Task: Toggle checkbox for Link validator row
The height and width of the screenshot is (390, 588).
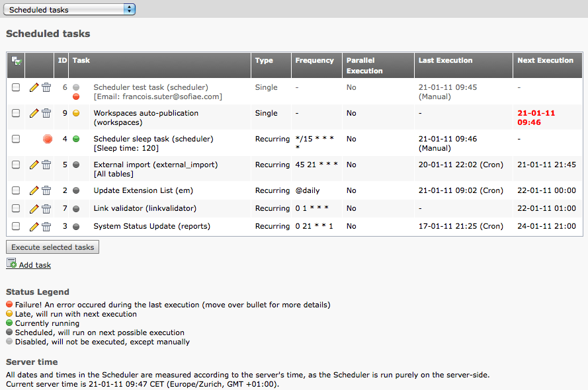Action: pos(16,208)
